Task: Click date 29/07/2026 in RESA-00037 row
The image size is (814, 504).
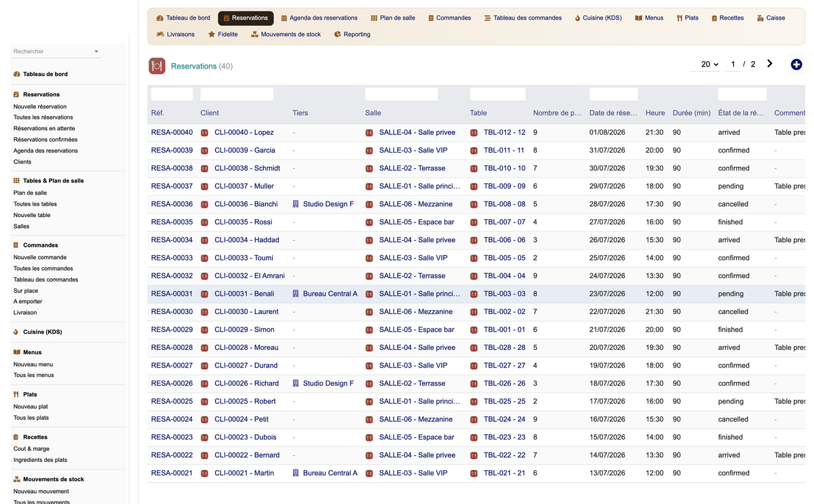Action: pos(607,187)
